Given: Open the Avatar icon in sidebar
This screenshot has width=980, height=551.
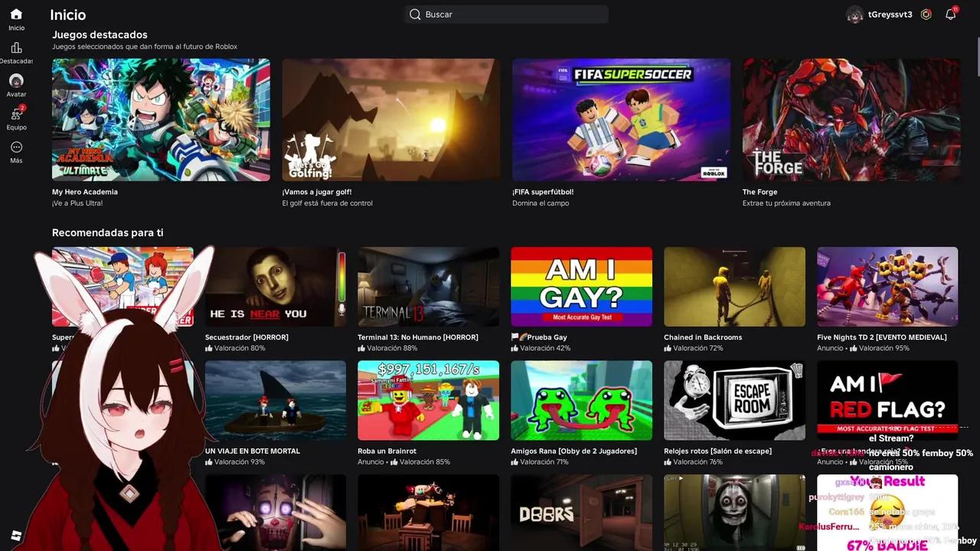Looking at the screenshot, I should coord(16,80).
